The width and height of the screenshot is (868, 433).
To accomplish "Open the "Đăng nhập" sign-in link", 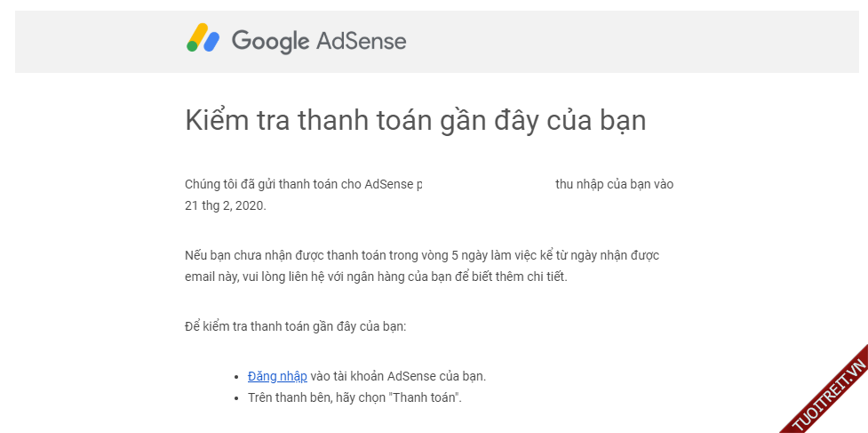I will tap(277, 376).
